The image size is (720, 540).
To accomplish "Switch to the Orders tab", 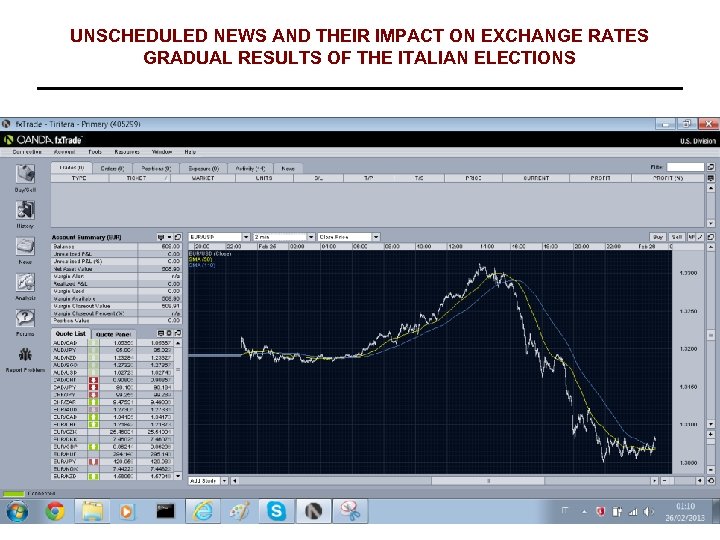I will pos(112,169).
